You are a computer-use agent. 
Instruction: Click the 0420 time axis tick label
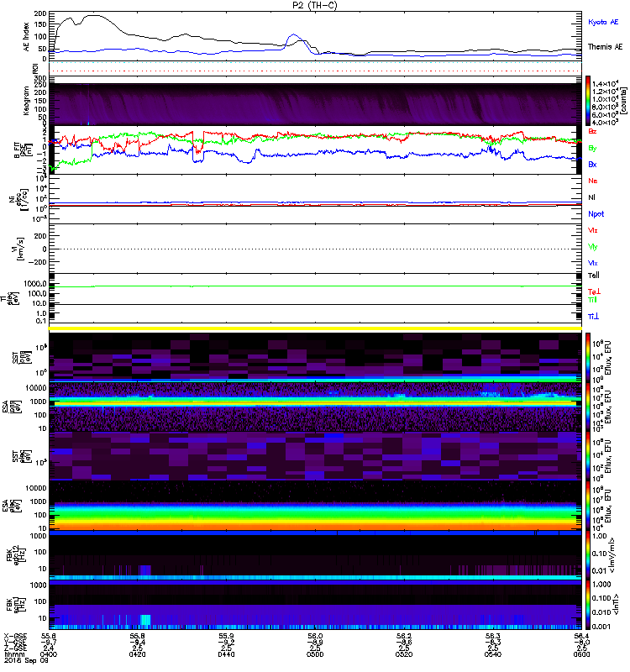(x=137, y=654)
